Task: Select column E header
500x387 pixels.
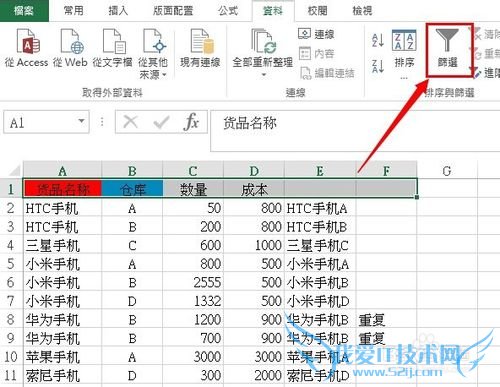Action: [x=320, y=171]
